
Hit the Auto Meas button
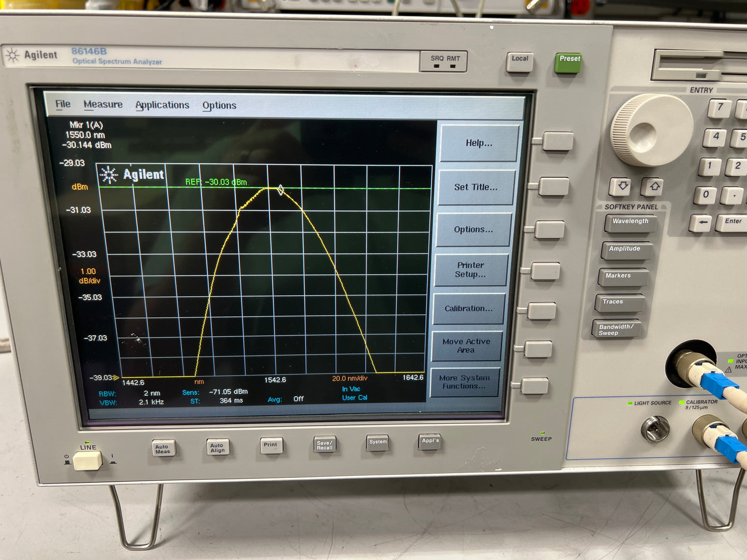click(163, 448)
